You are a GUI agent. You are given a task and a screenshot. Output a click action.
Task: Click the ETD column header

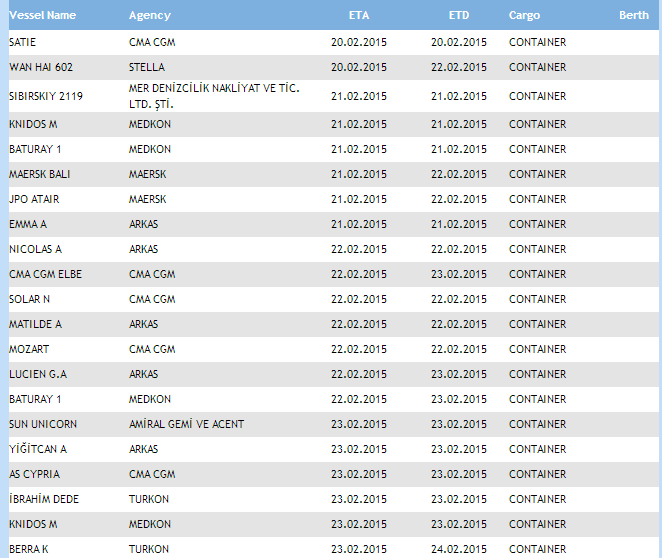click(x=459, y=16)
